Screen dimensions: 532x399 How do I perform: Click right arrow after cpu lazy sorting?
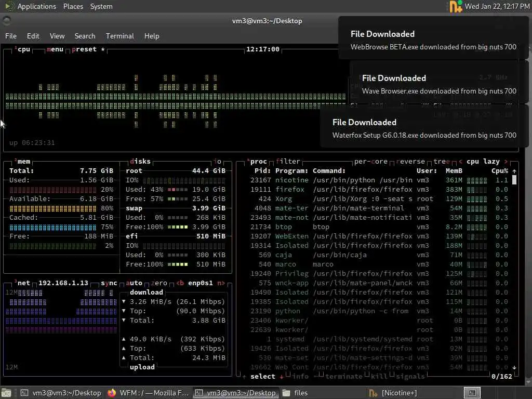(x=506, y=162)
